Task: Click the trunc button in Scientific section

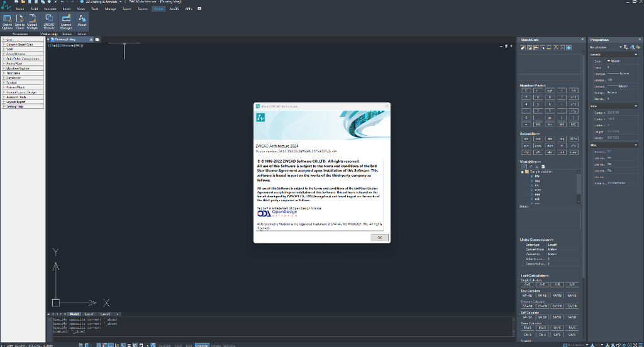Action: 574,152
